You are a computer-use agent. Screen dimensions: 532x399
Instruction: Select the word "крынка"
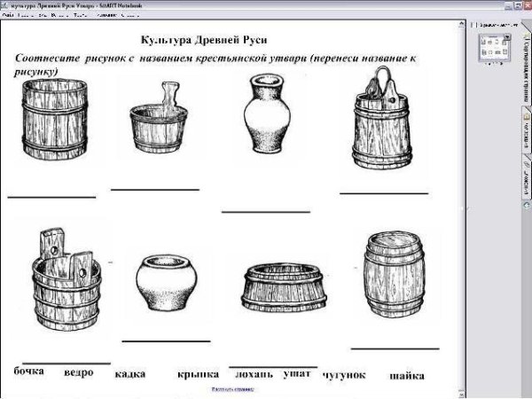pos(198,374)
